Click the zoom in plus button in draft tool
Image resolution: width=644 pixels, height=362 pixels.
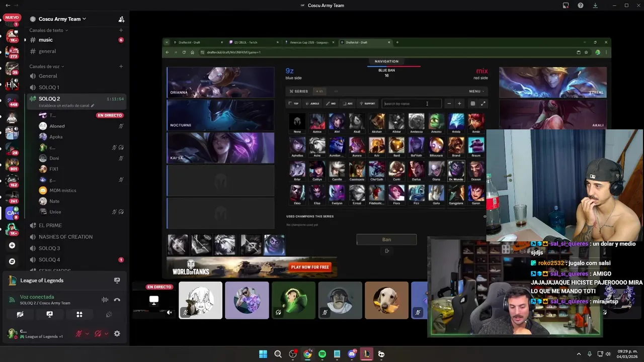click(459, 104)
